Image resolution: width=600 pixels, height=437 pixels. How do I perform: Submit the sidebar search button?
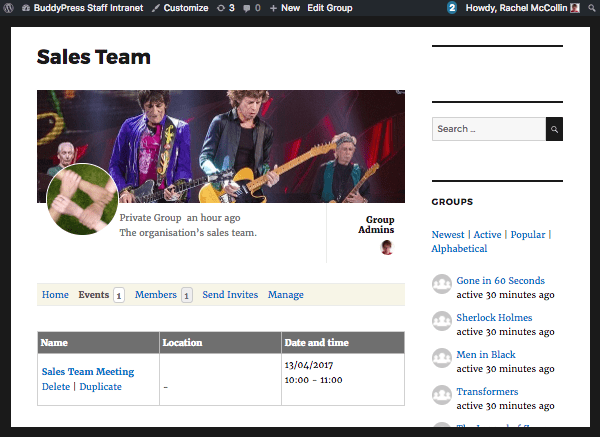click(x=554, y=129)
